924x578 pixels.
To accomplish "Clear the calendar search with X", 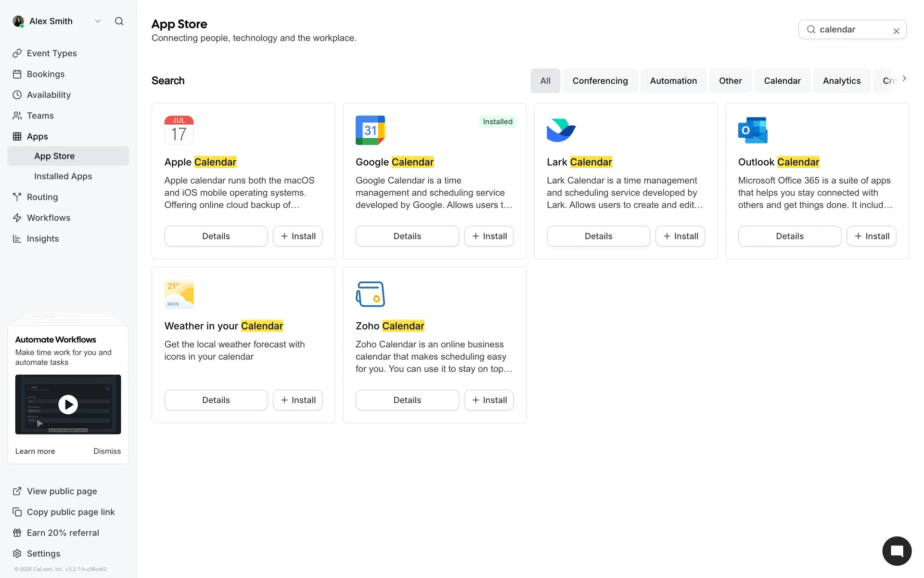I will [896, 31].
